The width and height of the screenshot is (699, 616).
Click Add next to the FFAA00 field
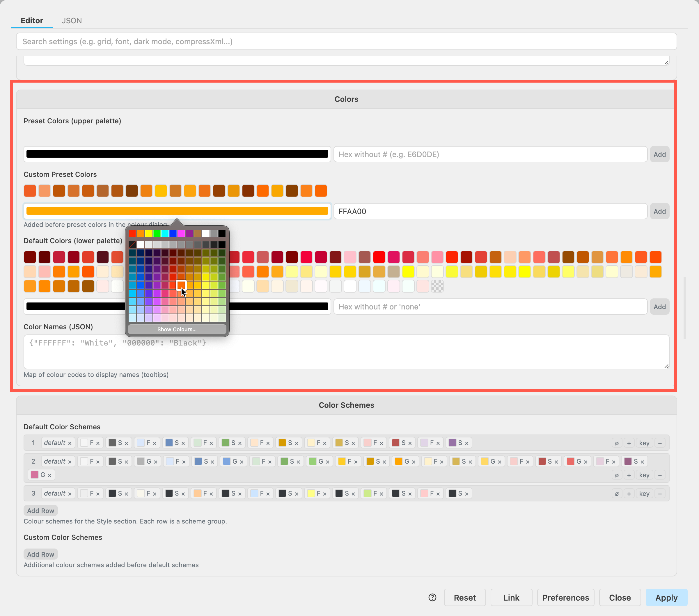[660, 211]
